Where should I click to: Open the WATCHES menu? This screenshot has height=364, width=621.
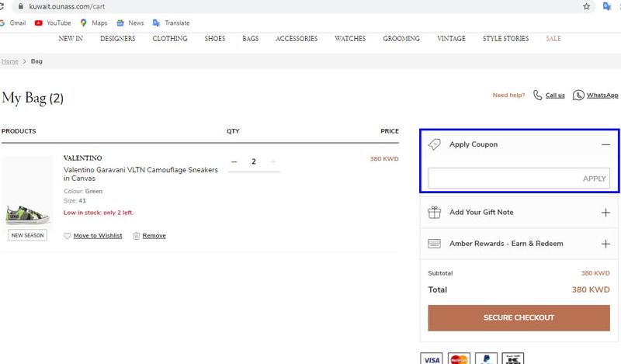[350, 39]
